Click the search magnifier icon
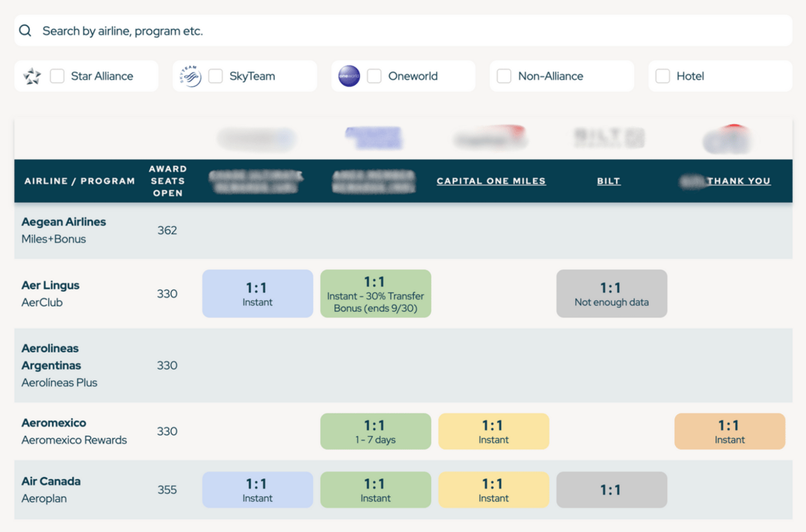The width and height of the screenshot is (806, 532). [25, 31]
